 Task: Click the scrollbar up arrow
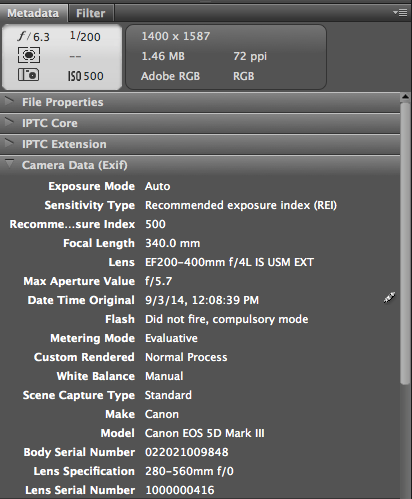(x=405, y=97)
